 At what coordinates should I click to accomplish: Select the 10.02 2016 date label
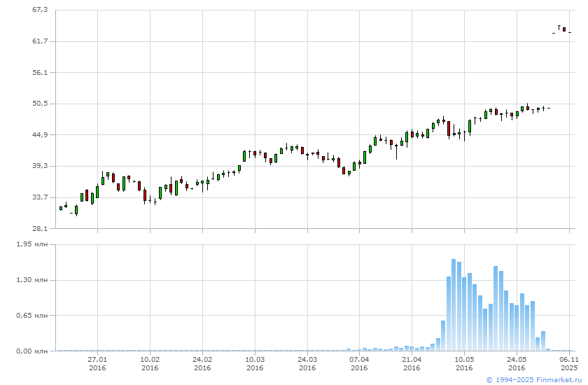(150, 363)
